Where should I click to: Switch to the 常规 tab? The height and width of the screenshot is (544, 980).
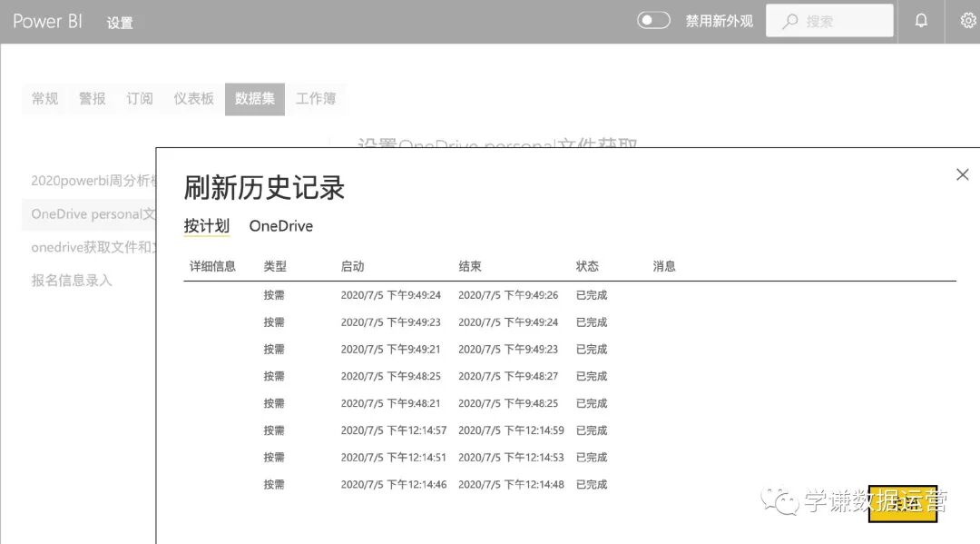[x=45, y=99]
